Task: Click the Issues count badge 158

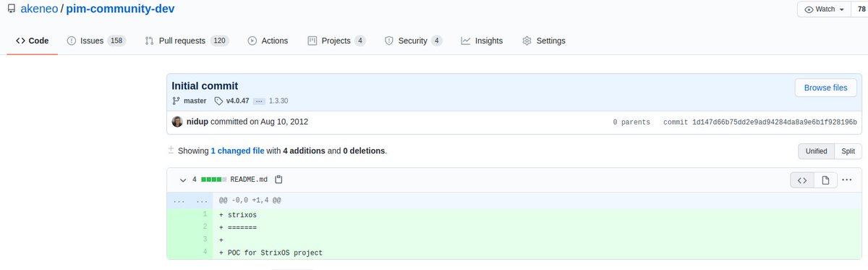Action: tap(116, 41)
